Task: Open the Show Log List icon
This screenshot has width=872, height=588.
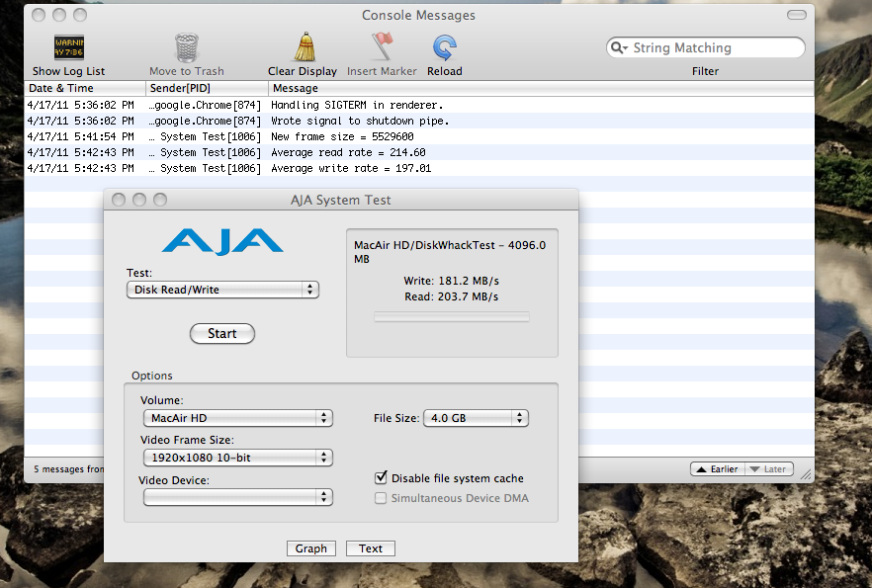Action: [69, 47]
